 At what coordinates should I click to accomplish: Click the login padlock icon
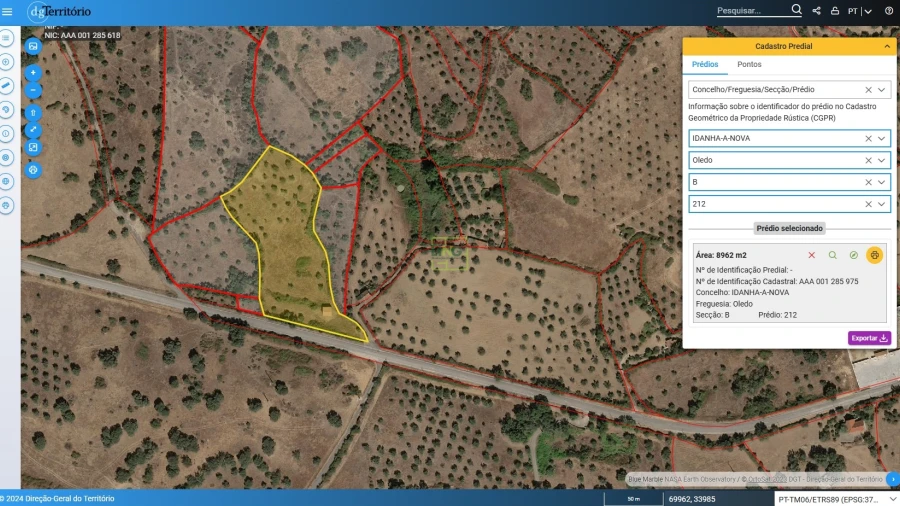click(834, 11)
